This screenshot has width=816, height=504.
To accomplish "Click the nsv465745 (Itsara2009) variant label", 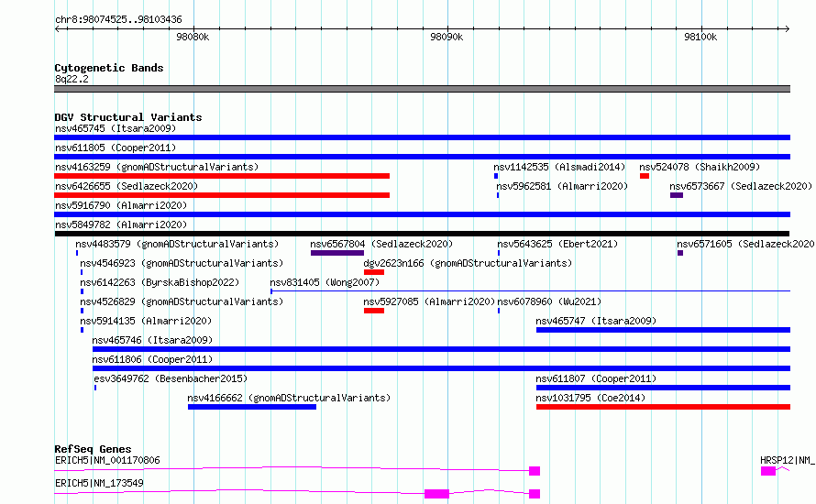I will 116,128.
